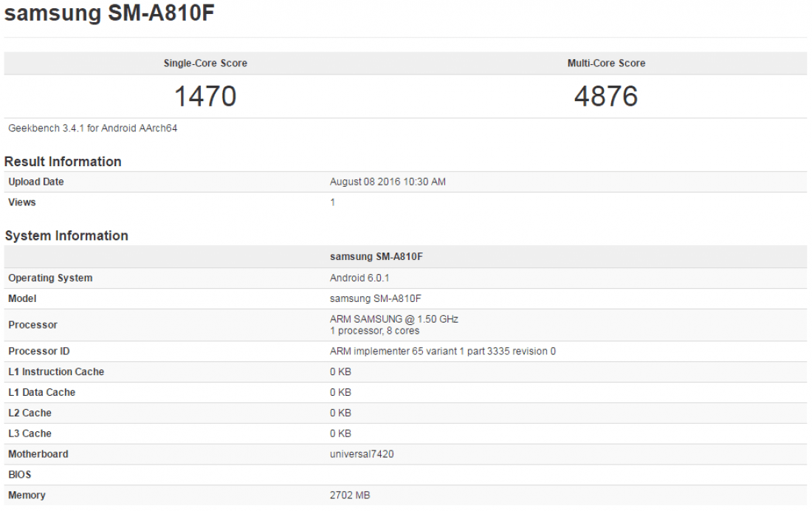Viewport: 812px width, 511px height.
Task: Select the L3 Cache row label
Action: (30, 433)
